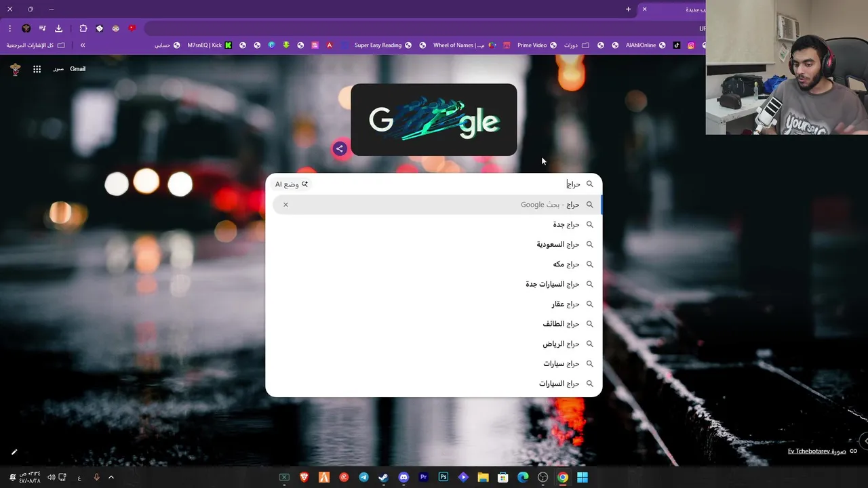Remove the highlighted suggestion with X

[285, 205]
